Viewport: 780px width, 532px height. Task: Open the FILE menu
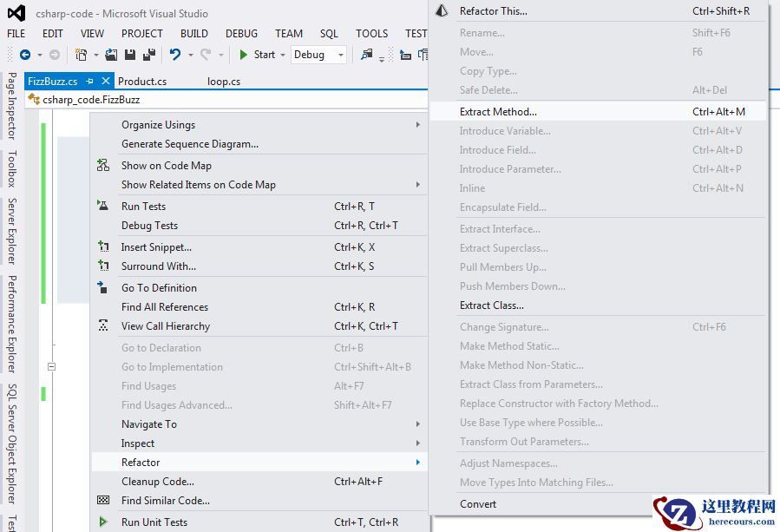point(16,33)
